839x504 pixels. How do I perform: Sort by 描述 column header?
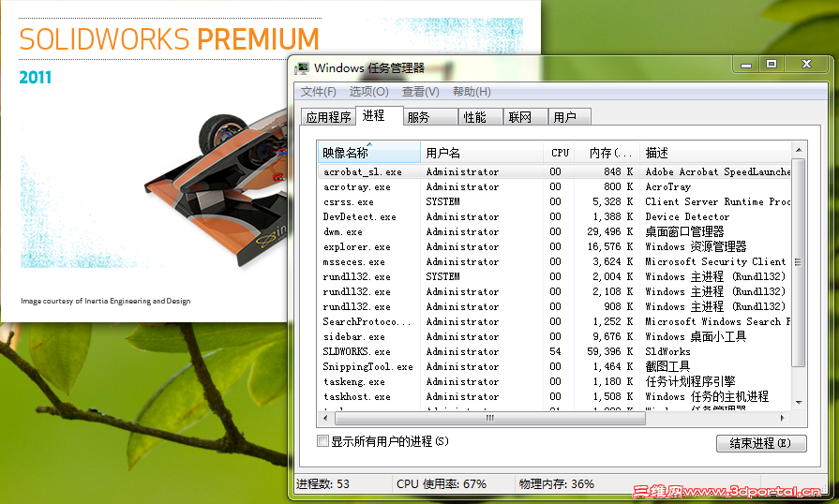[715, 153]
